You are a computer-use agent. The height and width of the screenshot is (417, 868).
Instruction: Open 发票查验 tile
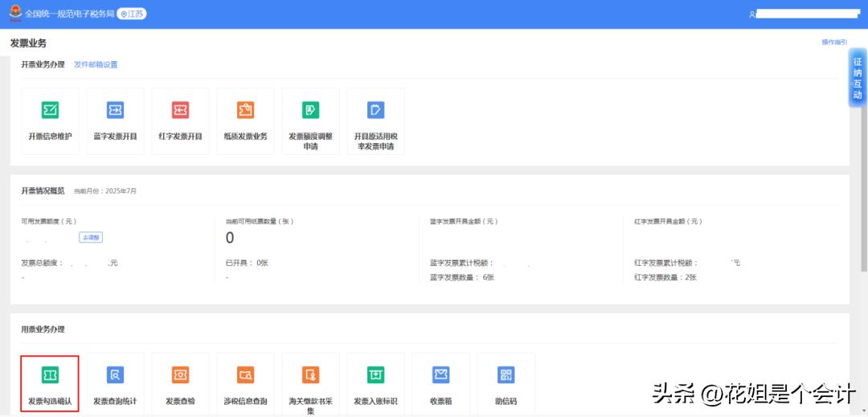(181, 384)
